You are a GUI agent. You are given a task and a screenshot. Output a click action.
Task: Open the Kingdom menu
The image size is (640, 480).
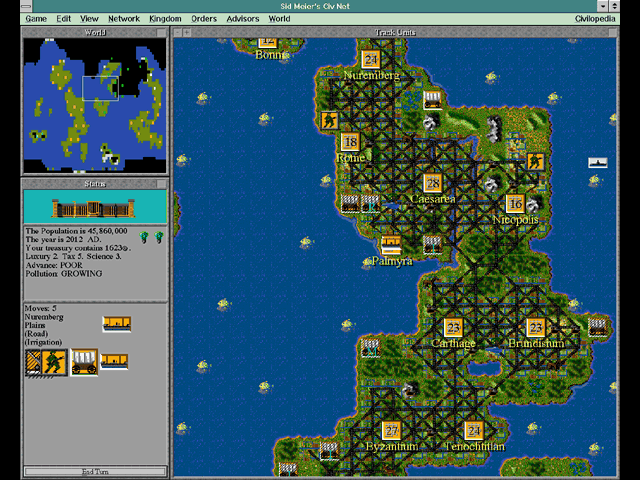[x=165, y=19]
